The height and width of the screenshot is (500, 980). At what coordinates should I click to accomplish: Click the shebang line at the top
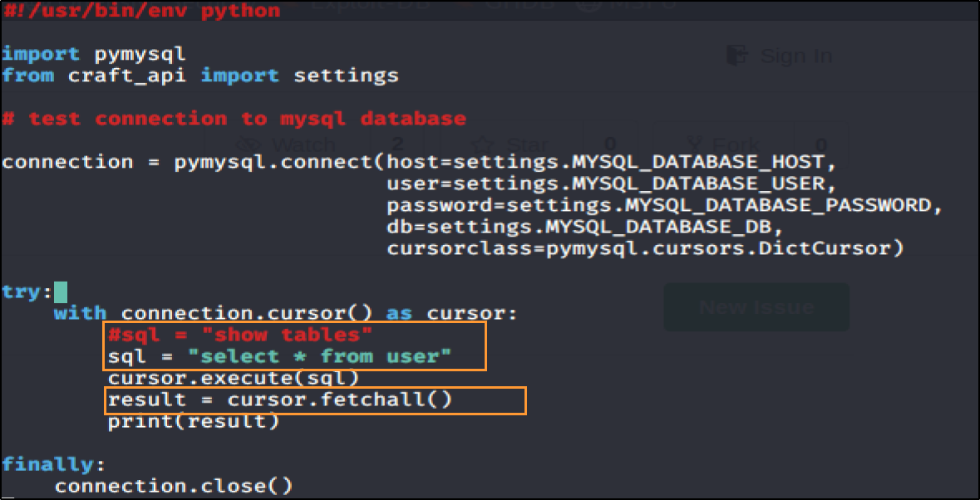coord(141,11)
